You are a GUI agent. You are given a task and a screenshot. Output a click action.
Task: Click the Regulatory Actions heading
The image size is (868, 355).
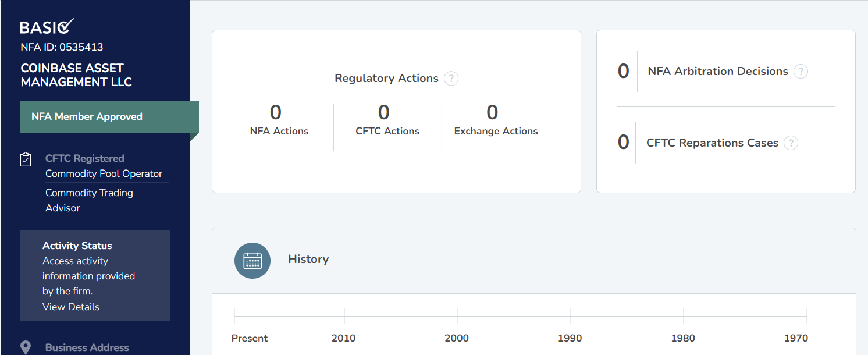(x=386, y=79)
